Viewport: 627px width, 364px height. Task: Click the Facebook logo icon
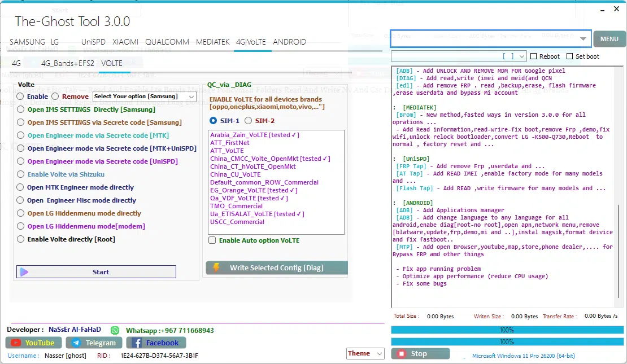(137, 343)
